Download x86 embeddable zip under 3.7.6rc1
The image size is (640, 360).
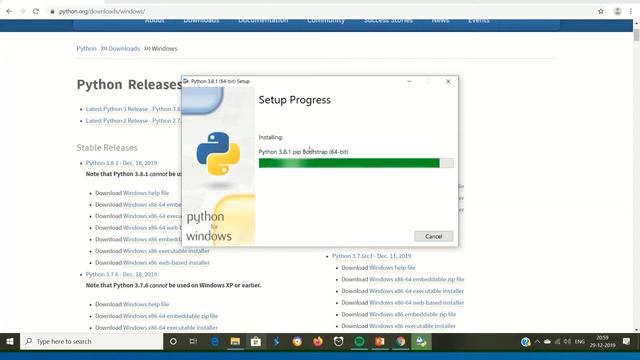412,314
